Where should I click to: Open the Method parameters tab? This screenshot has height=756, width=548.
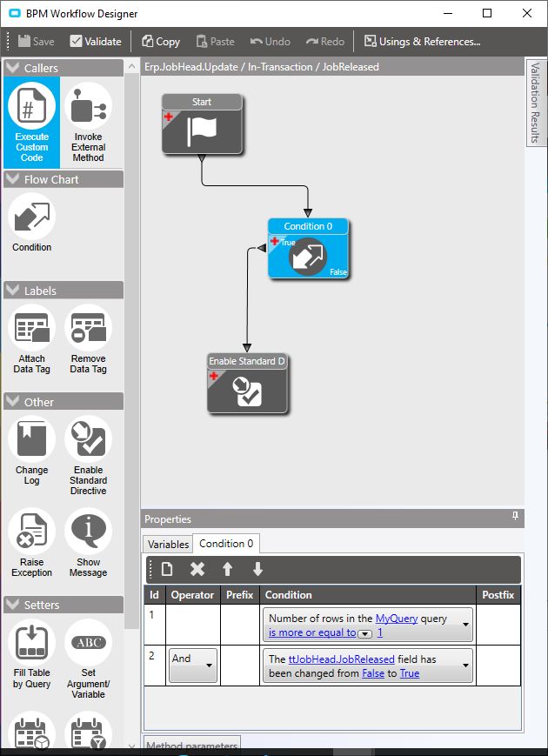click(191, 746)
